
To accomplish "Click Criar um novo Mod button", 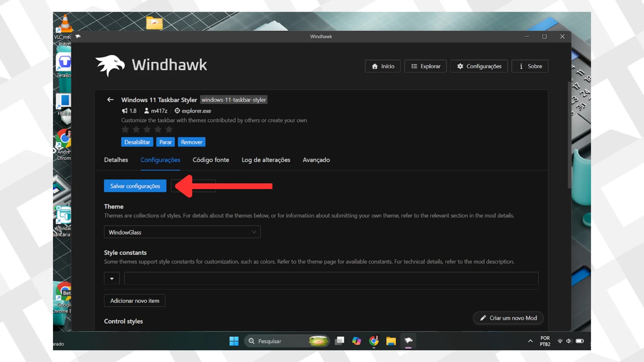I will tap(508, 318).
